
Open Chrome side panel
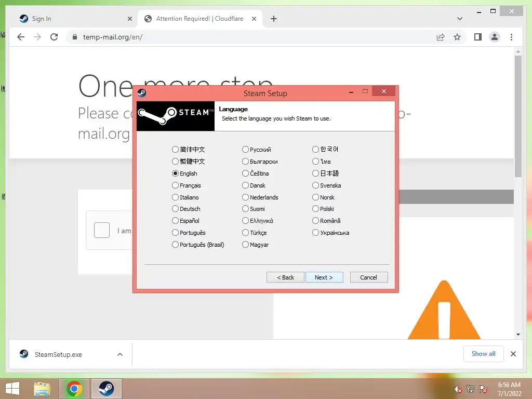pos(478,37)
